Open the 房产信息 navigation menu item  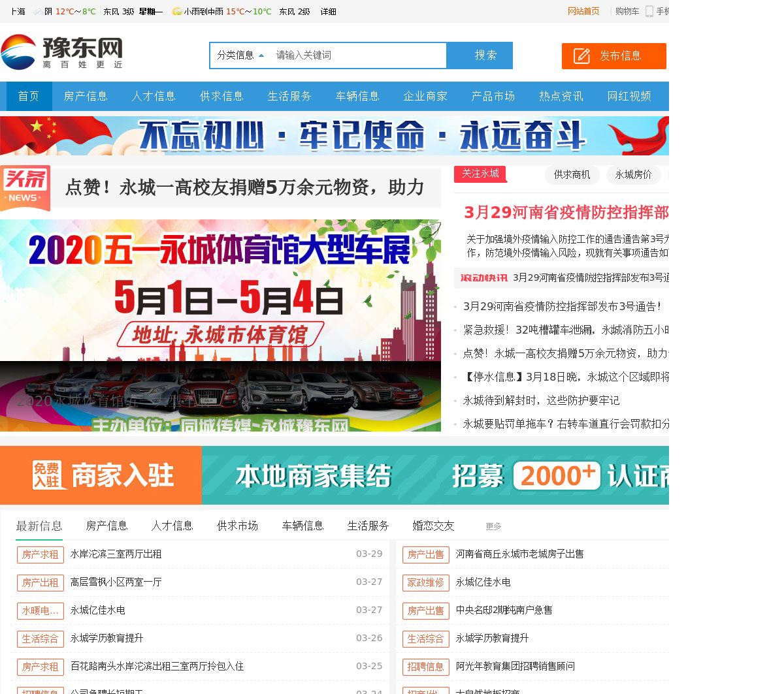point(86,97)
